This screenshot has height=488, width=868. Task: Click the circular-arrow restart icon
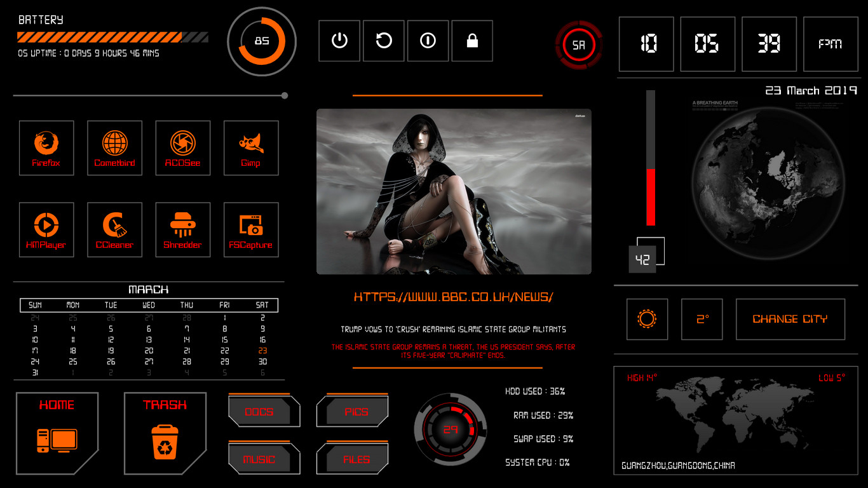[x=384, y=41]
